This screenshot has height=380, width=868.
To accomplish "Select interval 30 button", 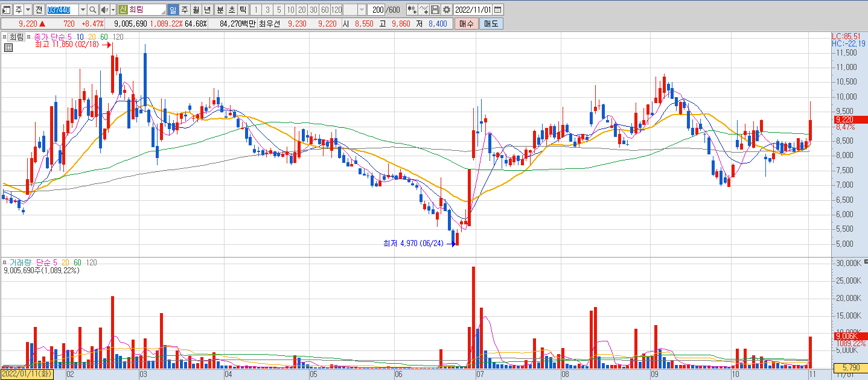I will pyautogui.click(x=313, y=10).
